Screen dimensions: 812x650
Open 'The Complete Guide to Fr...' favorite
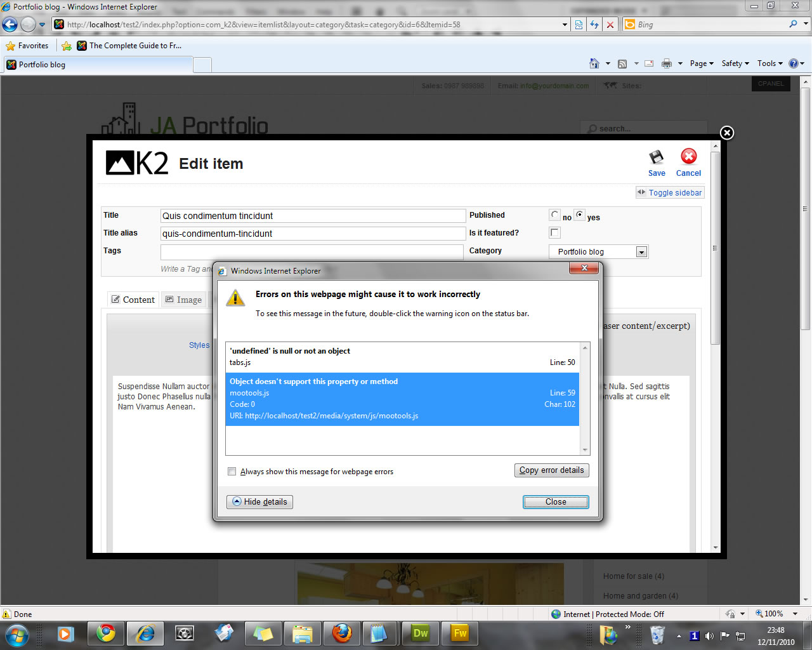click(x=129, y=46)
